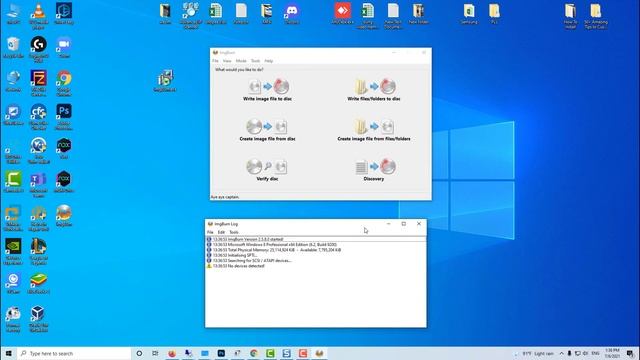
Task: Switch to ImgBurn on the taskbar
Action: pyautogui.click(x=319, y=353)
